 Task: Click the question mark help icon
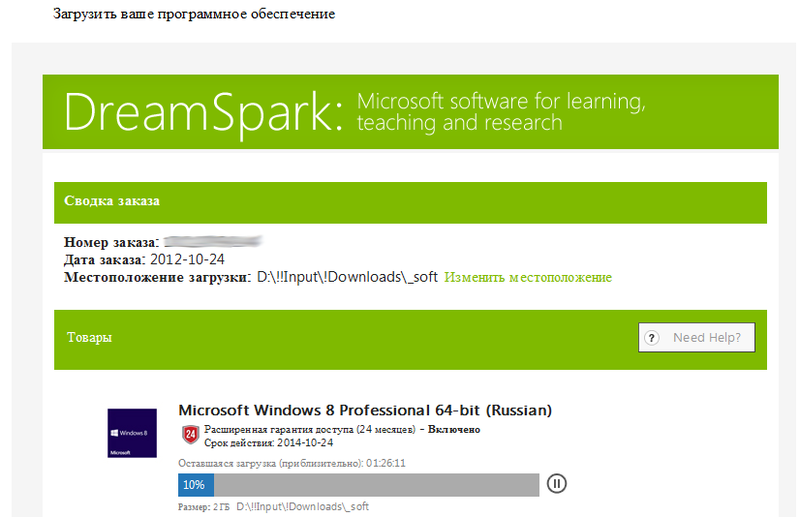click(x=653, y=338)
